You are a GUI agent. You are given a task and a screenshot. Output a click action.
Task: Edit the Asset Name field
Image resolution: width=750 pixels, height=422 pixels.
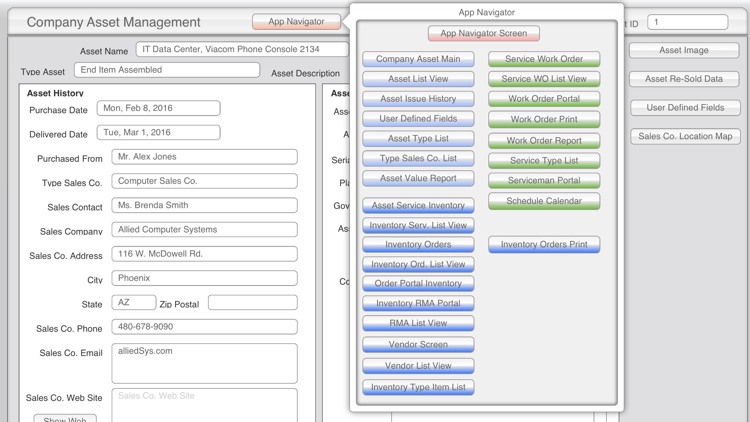[x=242, y=49]
